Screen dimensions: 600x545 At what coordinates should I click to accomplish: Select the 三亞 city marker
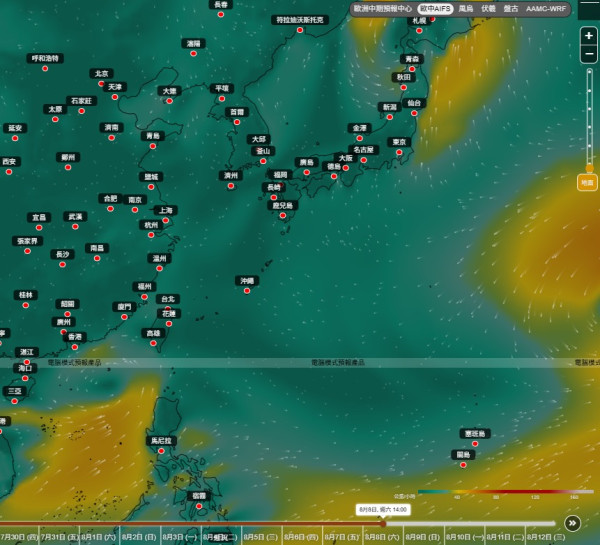(x=15, y=401)
